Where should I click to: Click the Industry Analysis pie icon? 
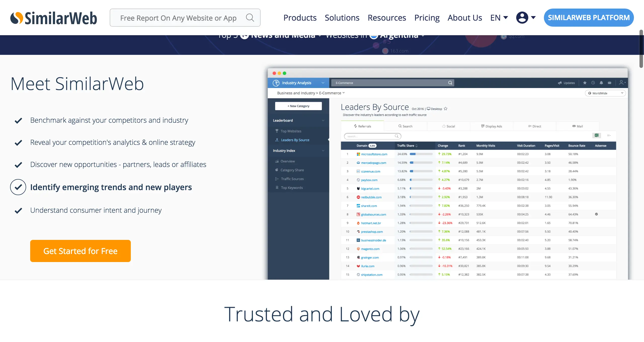click(276, 83)
